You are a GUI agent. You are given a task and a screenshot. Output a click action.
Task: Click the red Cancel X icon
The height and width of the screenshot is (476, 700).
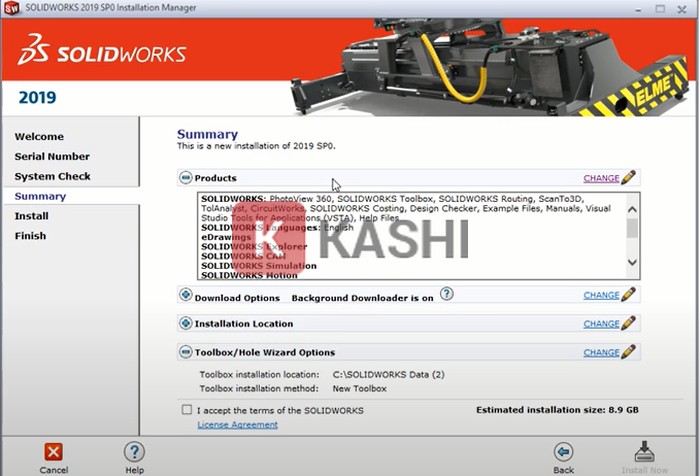click(x=54, y=452)
